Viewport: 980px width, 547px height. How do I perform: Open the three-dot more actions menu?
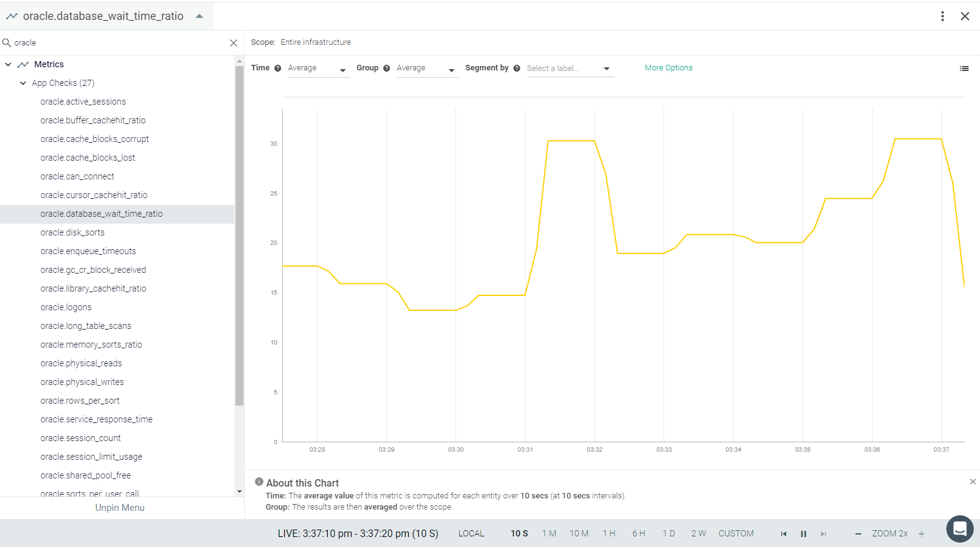coord(943,16)
